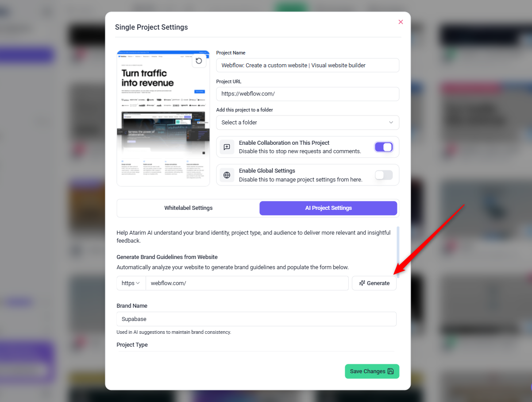
Task: Click the Generate button
Action: [x=374, y=283]
